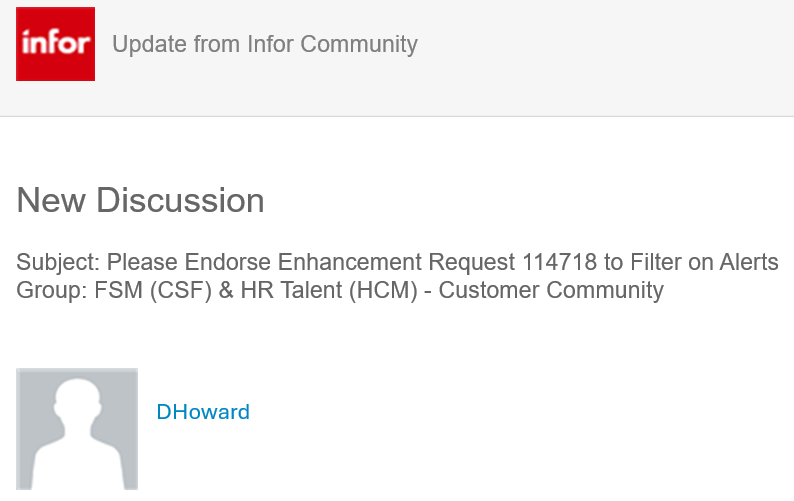Click 'Filter on Alerts' in the subject
Viewport: 794px width, 501px height.
[704, 262]
